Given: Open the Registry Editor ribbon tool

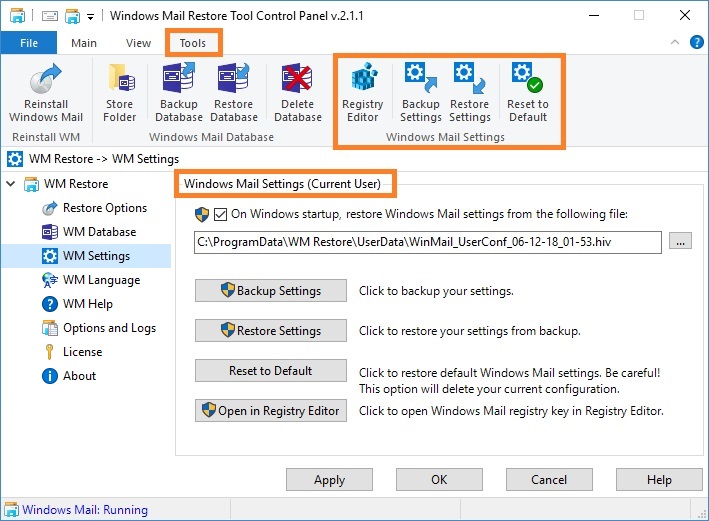Looking at the screenshot, I should click(x=363, y=92).
